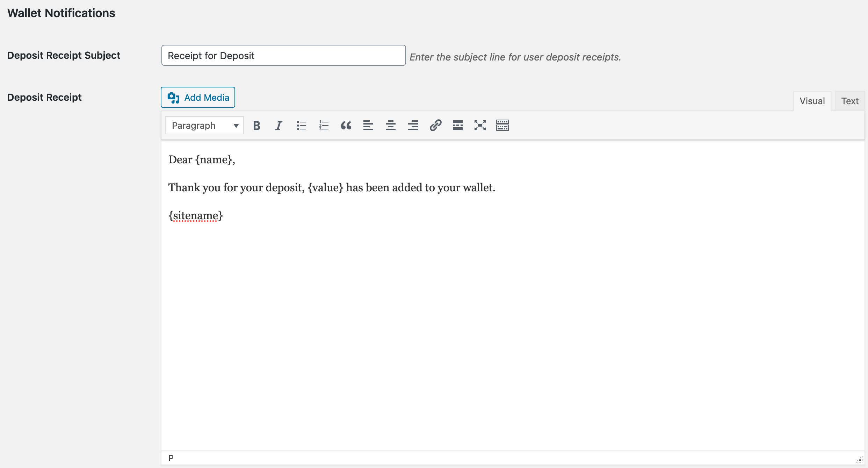The image size is (868, 468).
Task: Click the Deposit Receipt Subject field
Action: [x=283, y=56]
